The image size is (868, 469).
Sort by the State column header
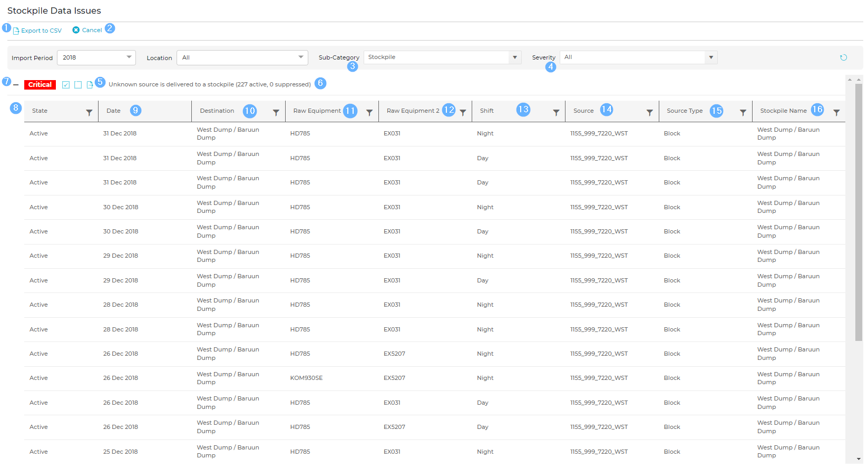click(x=40, y=111)
